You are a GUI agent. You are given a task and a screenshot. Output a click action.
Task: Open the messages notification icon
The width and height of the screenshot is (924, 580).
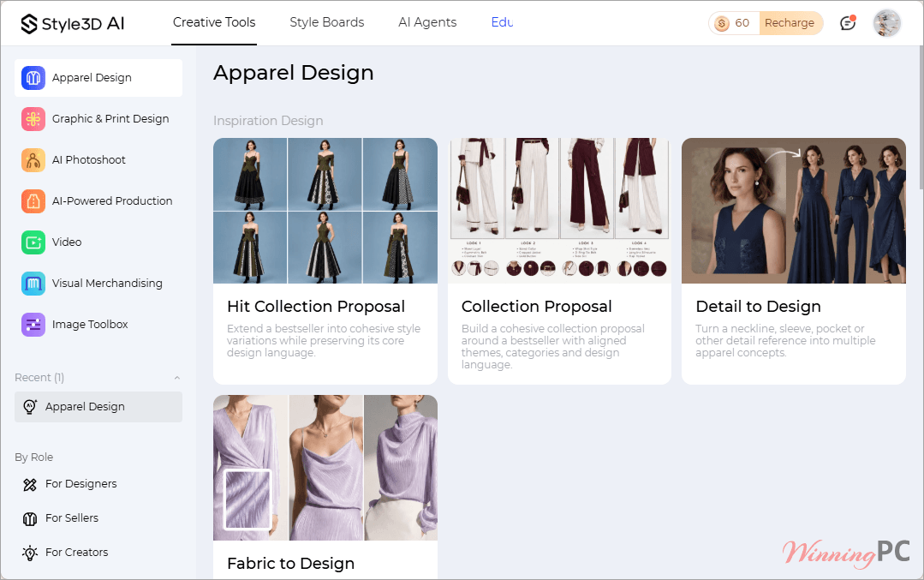(x=848, y=23)
